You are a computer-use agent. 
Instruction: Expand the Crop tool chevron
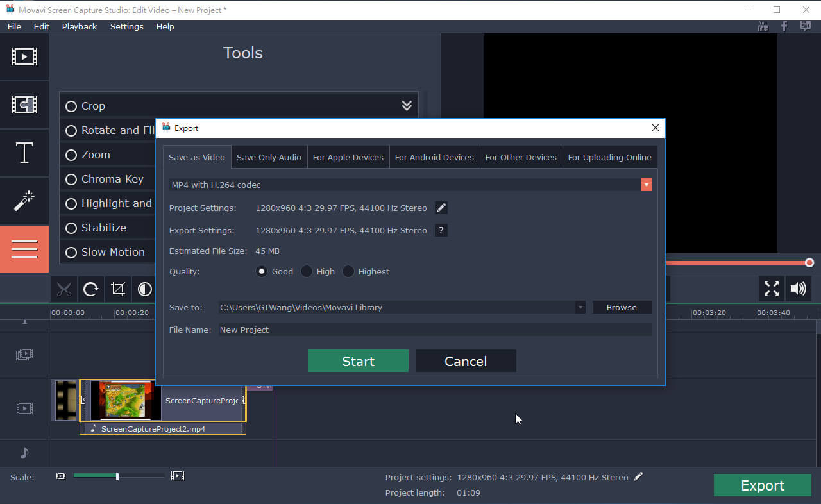pyautogui.click(x=407, y=106)
